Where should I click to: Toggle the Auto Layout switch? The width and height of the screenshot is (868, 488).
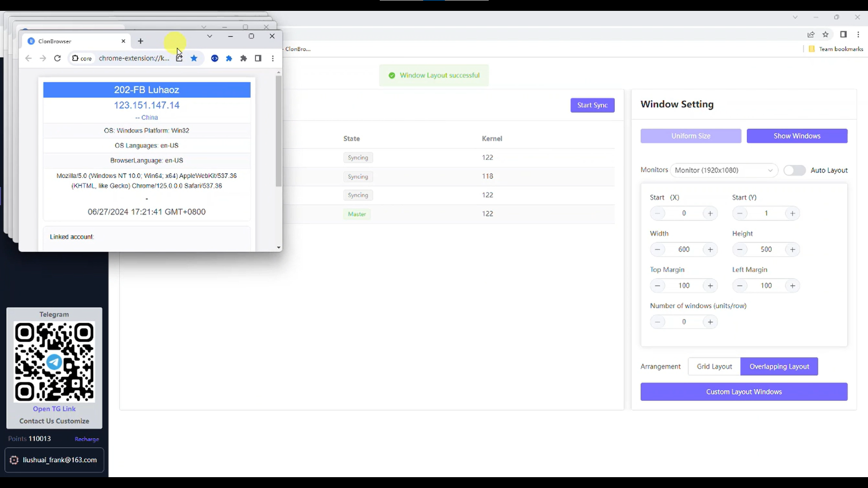point(794,170)
